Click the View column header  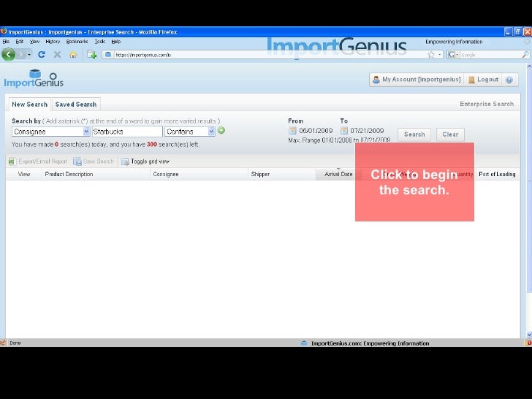pyautogui.click(x=24, y=174)
